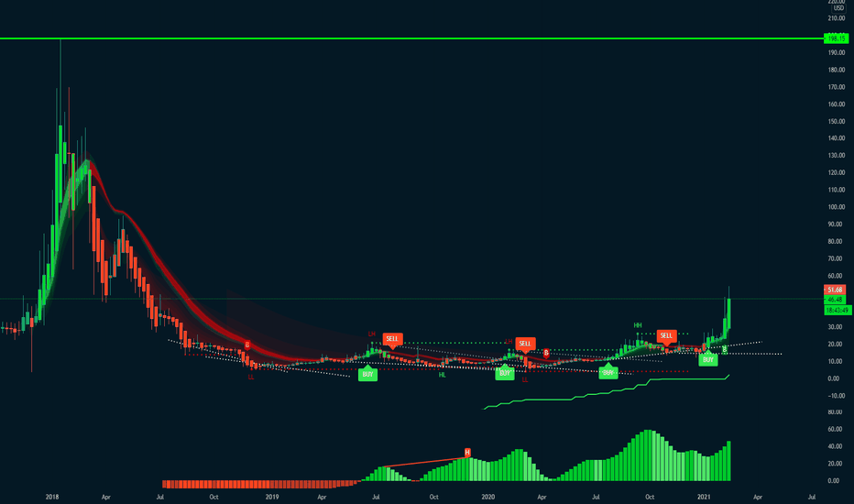Select the BUY signal in early 2020
The image size is (854, 504).
click(x=505, y=373)
